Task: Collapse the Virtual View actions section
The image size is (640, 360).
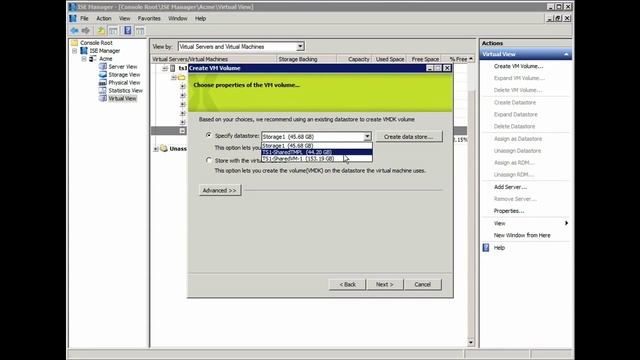Action: tap(566, 54)
